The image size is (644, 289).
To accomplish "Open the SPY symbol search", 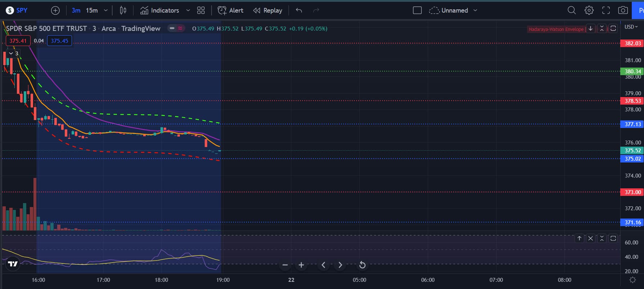I will click(17, 10).
